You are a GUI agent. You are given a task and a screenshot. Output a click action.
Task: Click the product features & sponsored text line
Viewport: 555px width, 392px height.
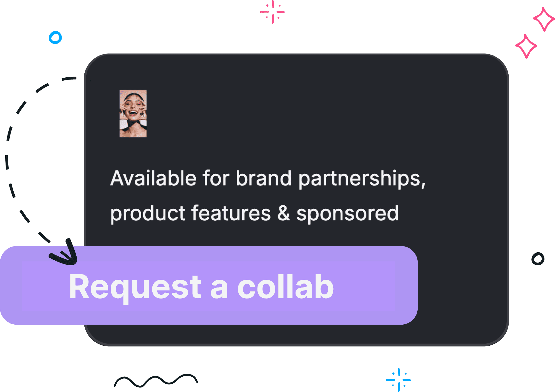(254, 213)
